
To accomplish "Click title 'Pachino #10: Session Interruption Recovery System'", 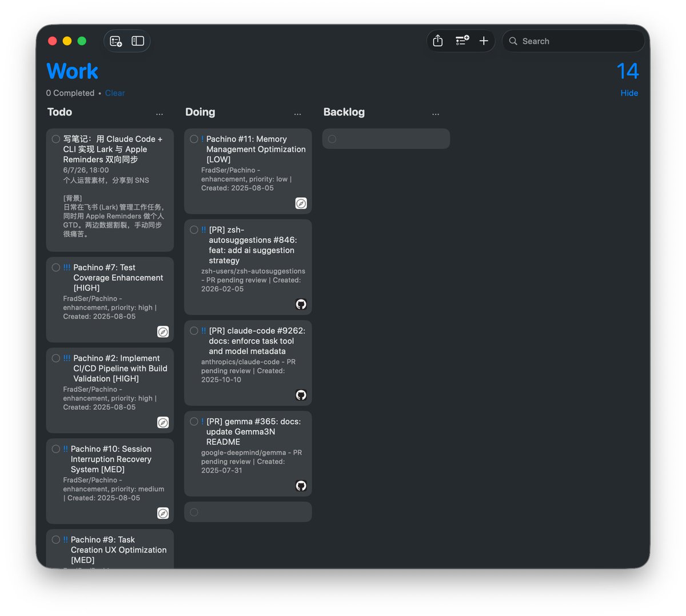I will 111,459.
